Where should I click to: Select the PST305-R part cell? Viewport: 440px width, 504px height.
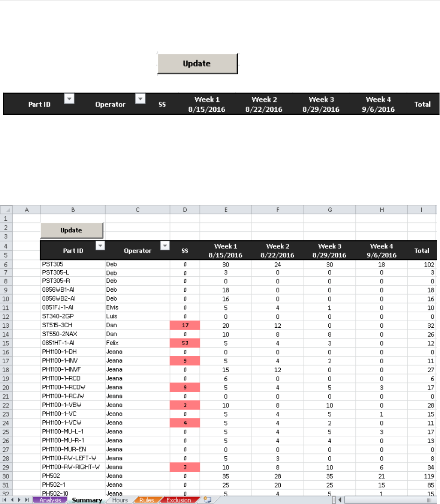click(73, 281)
